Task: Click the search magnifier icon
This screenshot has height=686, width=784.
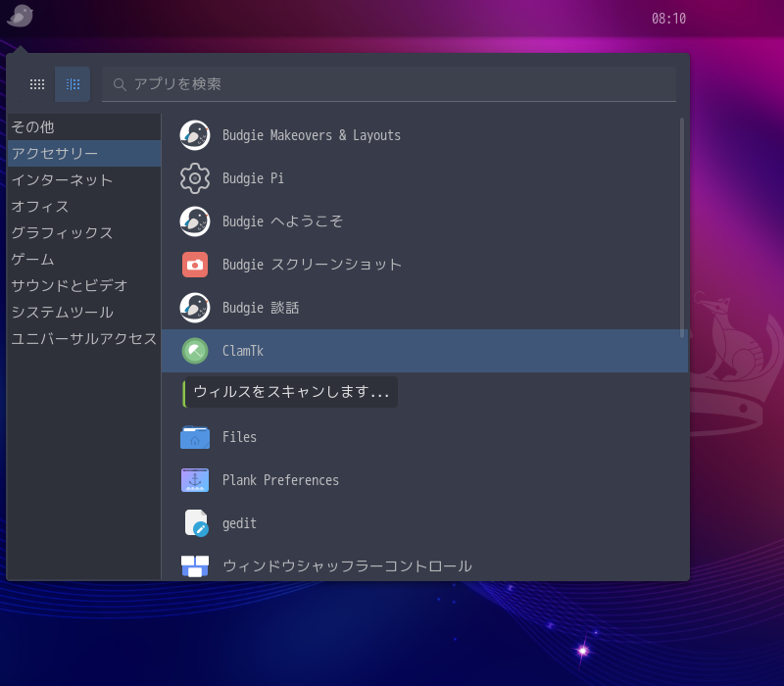Action: pyautogui.click(x=120, y=84)
